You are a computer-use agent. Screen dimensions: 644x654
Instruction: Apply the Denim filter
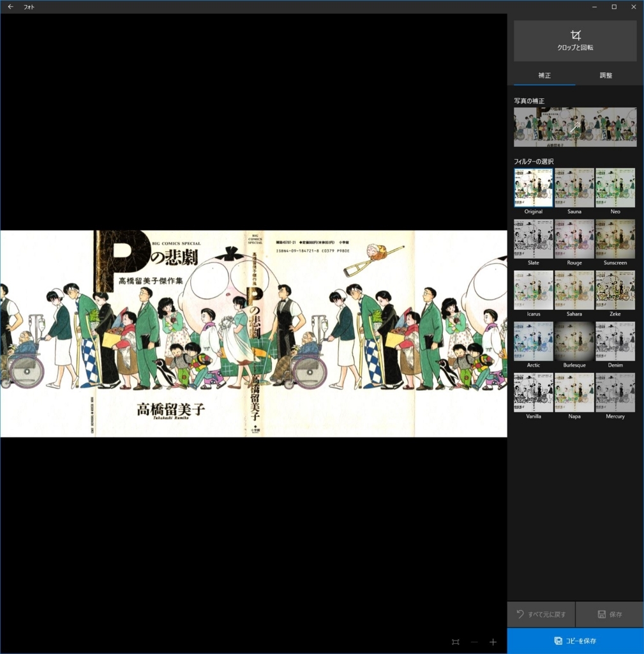point(615,341)
